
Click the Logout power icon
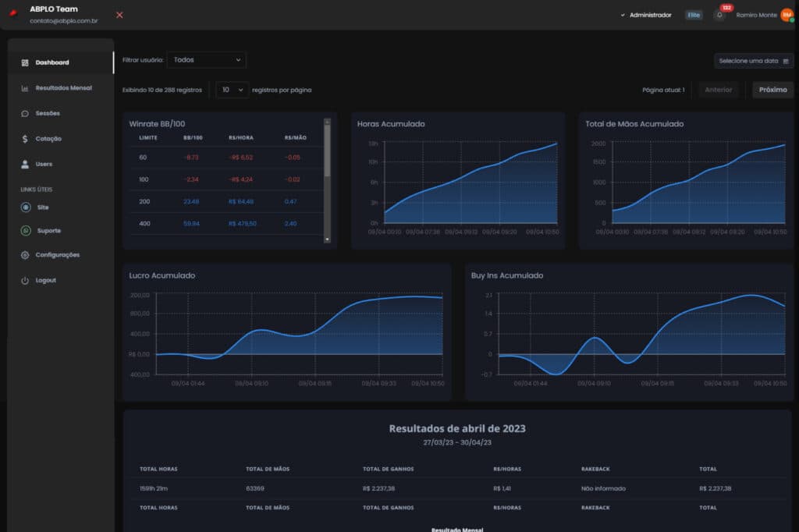[25, 280]
